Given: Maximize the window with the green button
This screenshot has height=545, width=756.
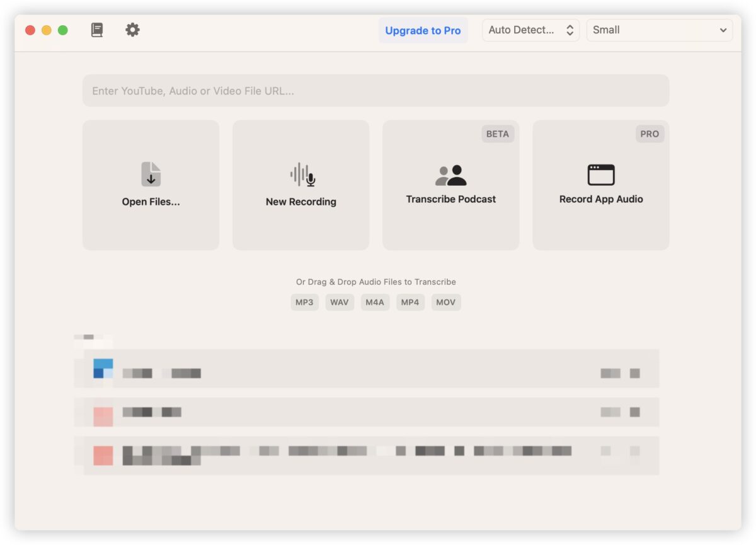Looking at the screenshot, I should (x=63, y=30).
